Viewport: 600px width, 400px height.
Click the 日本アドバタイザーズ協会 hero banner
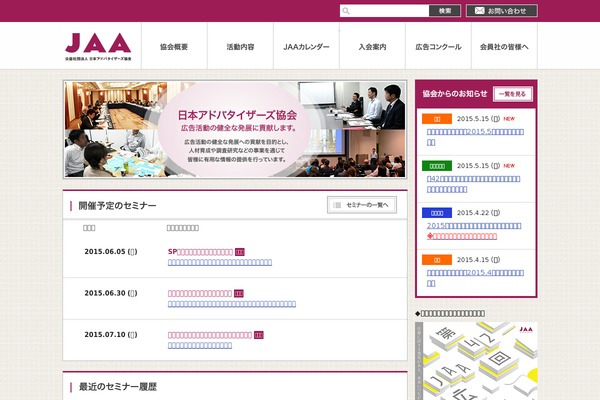click(x=235, y=129)
